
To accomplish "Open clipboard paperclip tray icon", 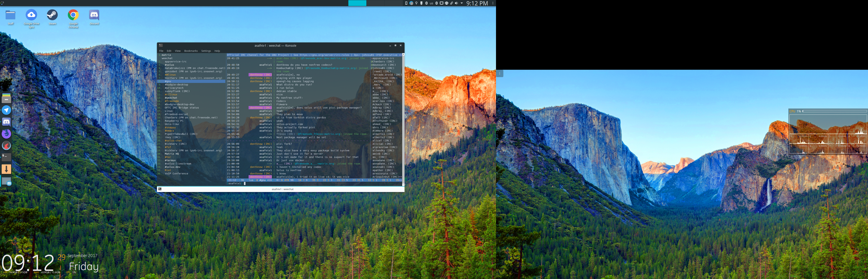I will coord(451,3).
